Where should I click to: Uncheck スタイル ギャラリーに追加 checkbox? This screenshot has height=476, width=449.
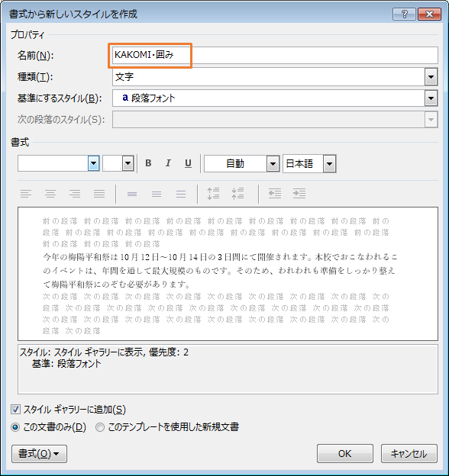[15, 410]
